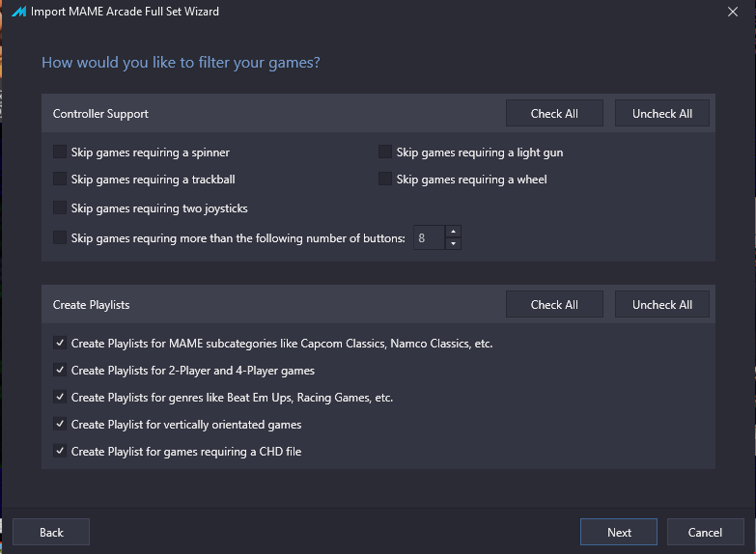
Task: Uncheck playlist for vertically orientated games
Action: pyautogui.click(x=60, y=424)
